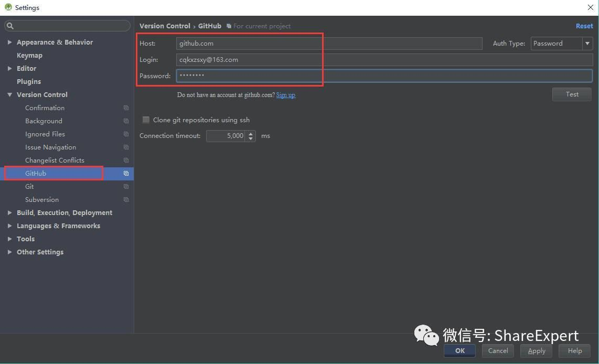
Task: Enable Clone git repositories using ssh
Action: [146, 120]
